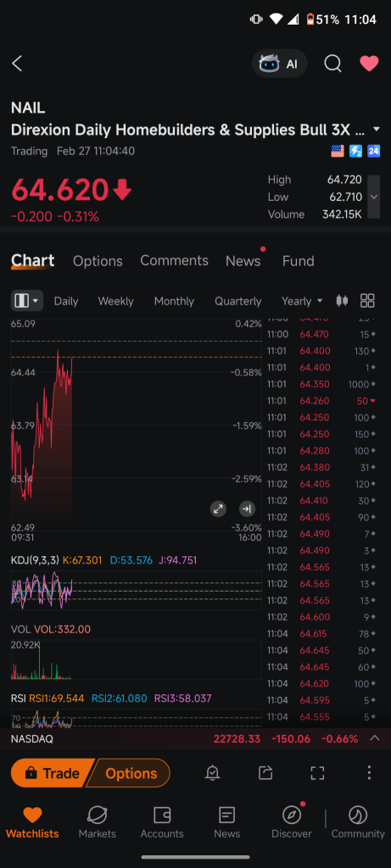Select the Weekly chart period
This screenshot has width=391, height=868.
115,301
